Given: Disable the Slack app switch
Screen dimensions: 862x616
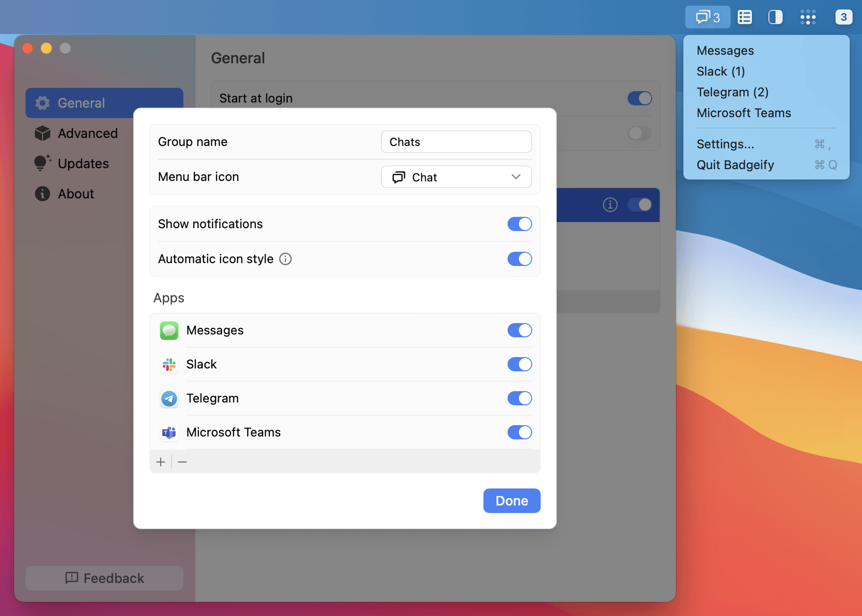Looking at the screenshot, I should 520,364.
